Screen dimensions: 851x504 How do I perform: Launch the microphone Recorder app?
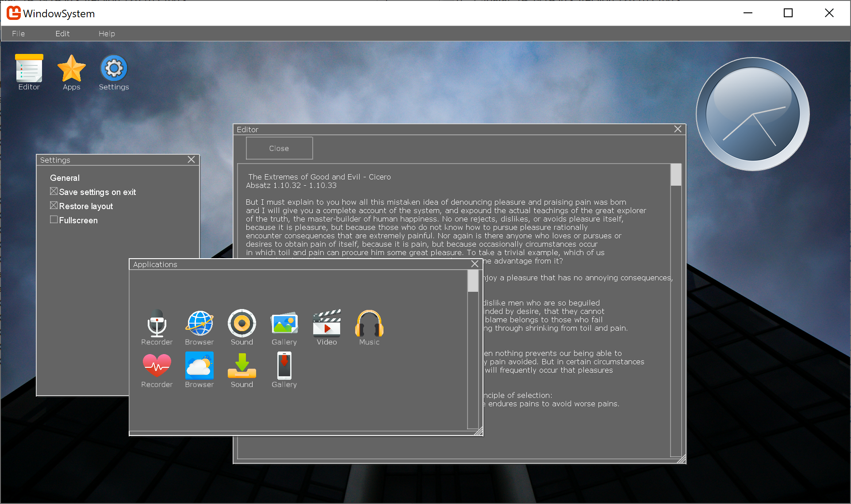157,324
